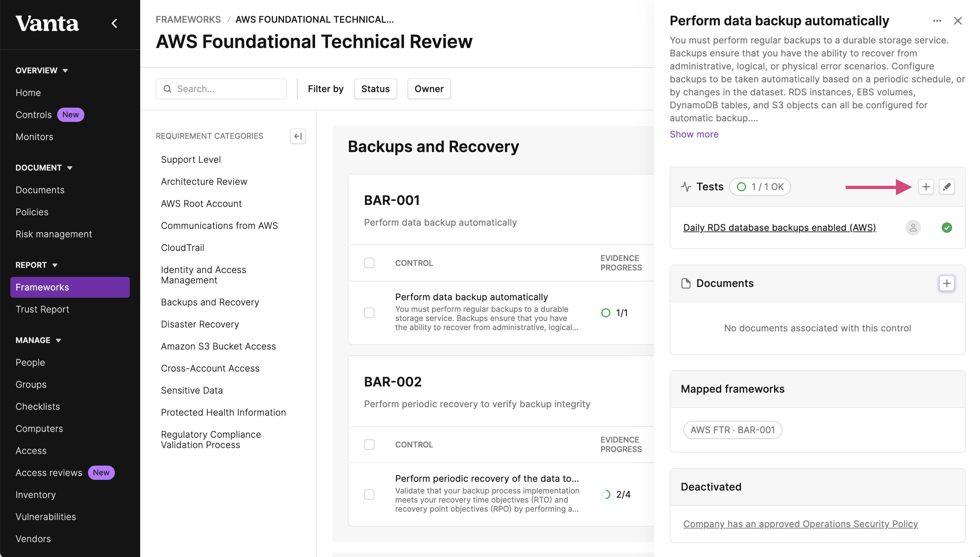980x557 pixels.
Task: Select Sensitive Data category
Action: click(x=192, y=390)
